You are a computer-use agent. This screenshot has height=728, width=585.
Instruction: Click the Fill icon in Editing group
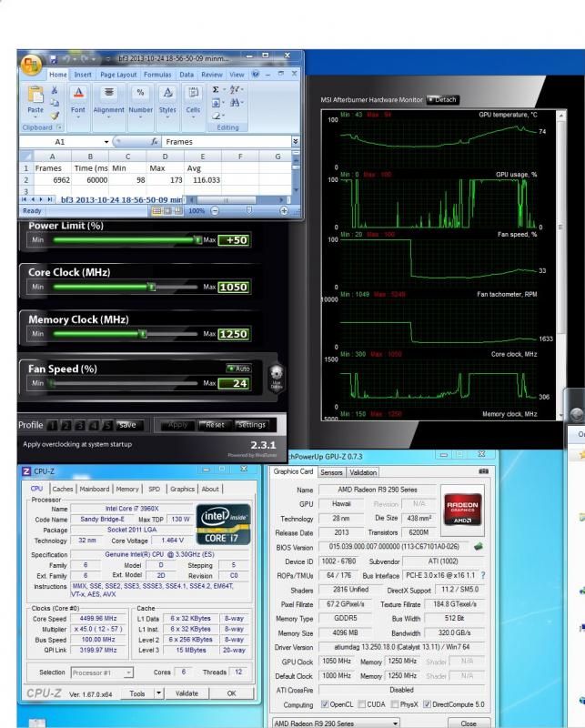pos(216,103)
